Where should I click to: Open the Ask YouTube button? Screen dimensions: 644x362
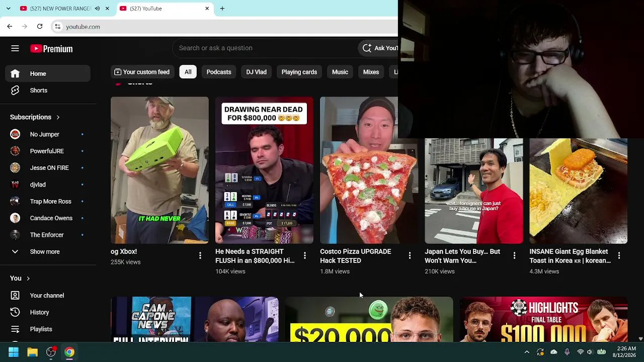pos(379,48)
